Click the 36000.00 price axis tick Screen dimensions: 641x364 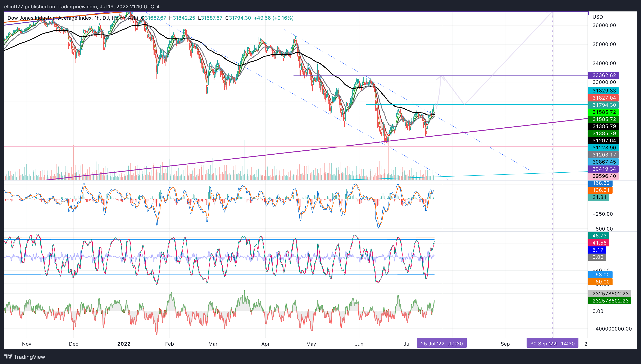coord(604,25)
